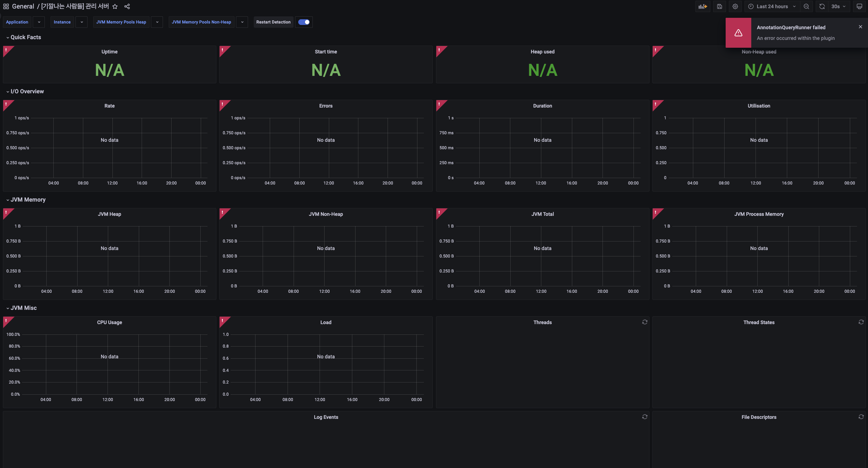The height and width of the screenshot is (468, 868).
Task: Star this dashboard as favorite
Action: pyautogui.click(x=115, y=6)
